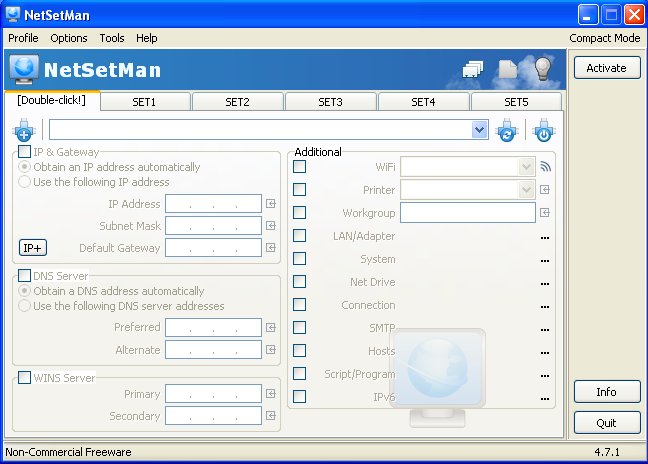Open the Tools menu

click(x=112, y=38)
